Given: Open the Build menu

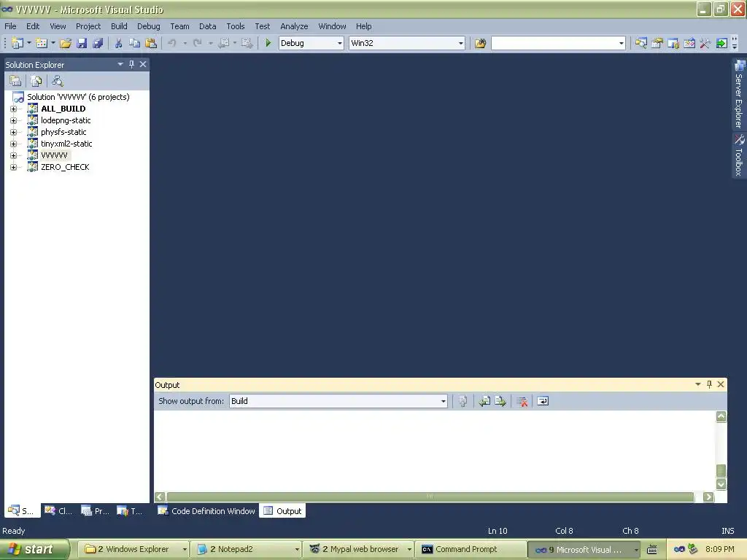Looking at the screenshot, I should pos(119,26).
